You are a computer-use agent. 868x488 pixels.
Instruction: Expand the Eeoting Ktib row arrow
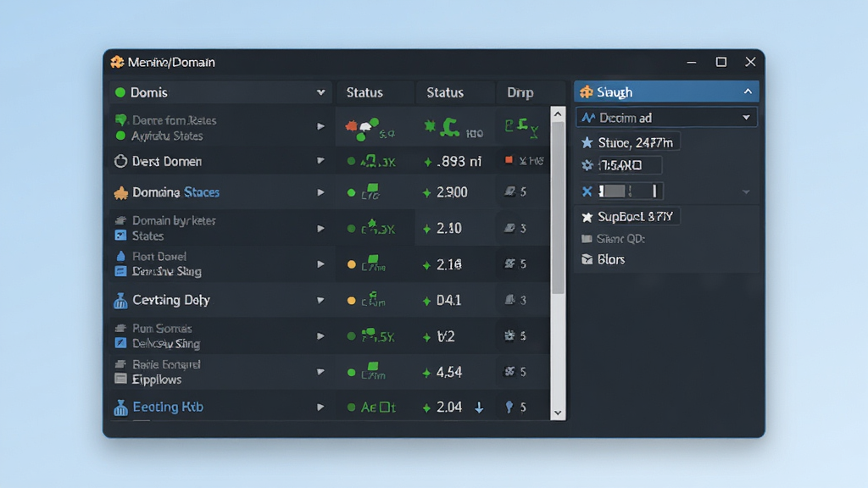coord(320,408)
